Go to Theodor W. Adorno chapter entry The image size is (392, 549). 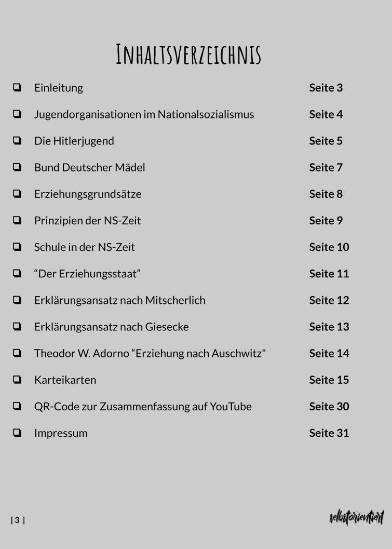coord(150,353)
